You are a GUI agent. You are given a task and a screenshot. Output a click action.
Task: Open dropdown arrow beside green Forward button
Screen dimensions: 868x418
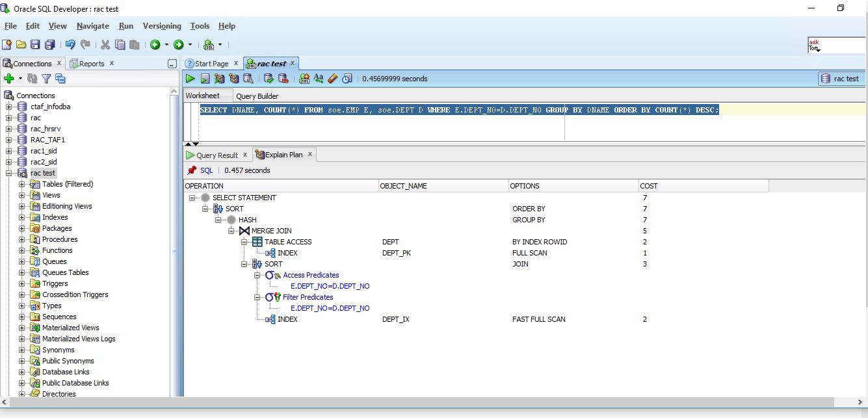[190, 45]
